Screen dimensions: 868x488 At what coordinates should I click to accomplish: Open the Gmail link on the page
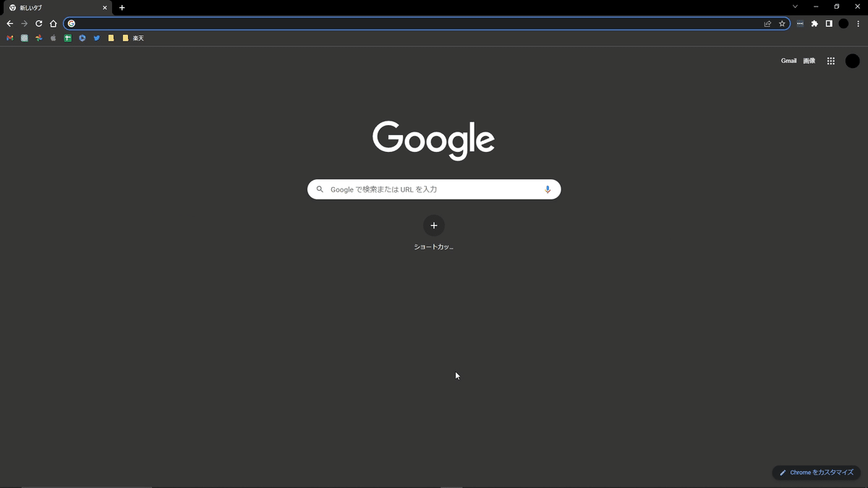click(788, 61)
